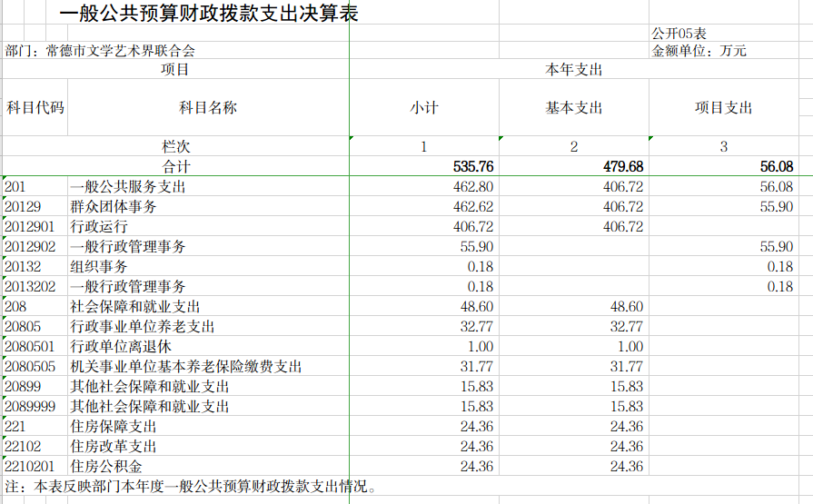Viewport: 813px width, 504px height.
Task: Click the 公开05表 cell
Action: (x=679, y=34)
